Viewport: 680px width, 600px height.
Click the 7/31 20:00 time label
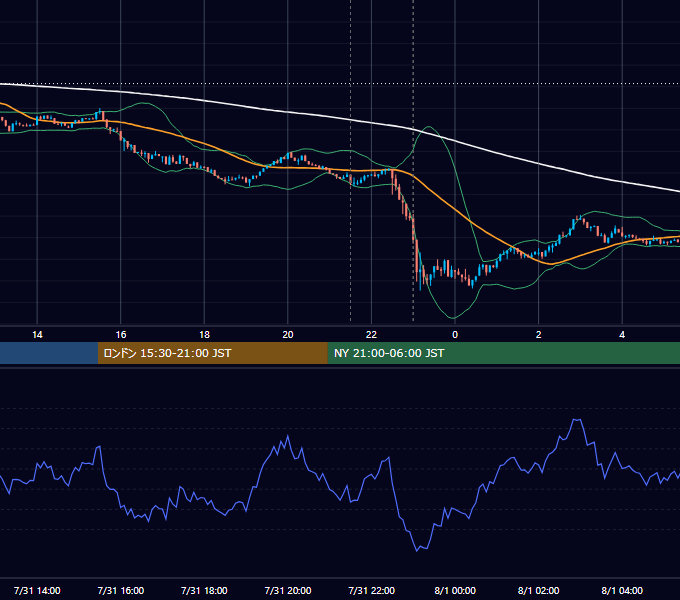[x=288, y=590]
